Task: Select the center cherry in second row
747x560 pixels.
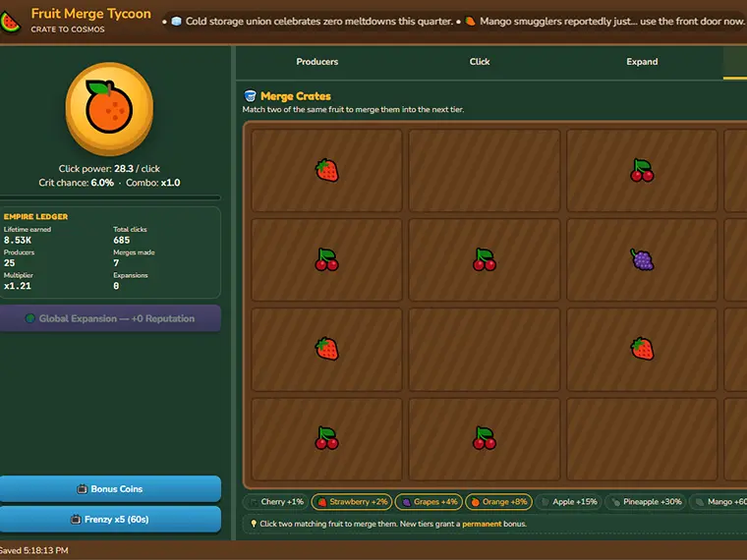Action: tap(485, 260)
